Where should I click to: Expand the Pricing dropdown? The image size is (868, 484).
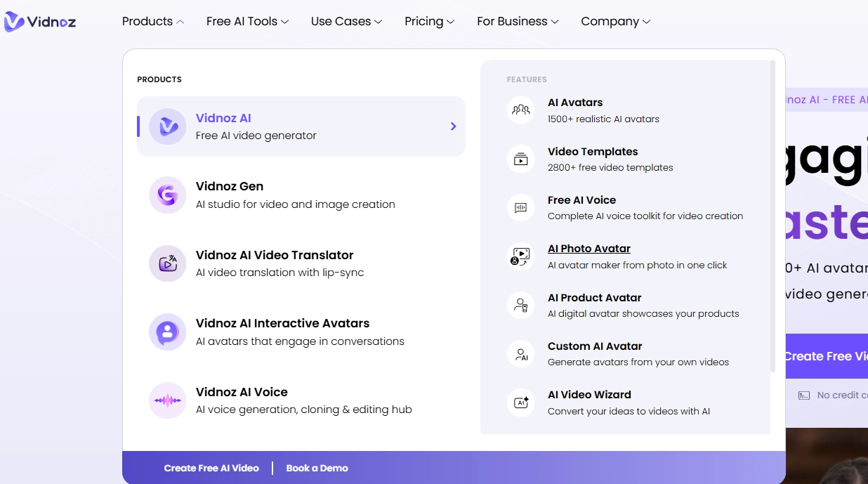click(x=429, y=22)
